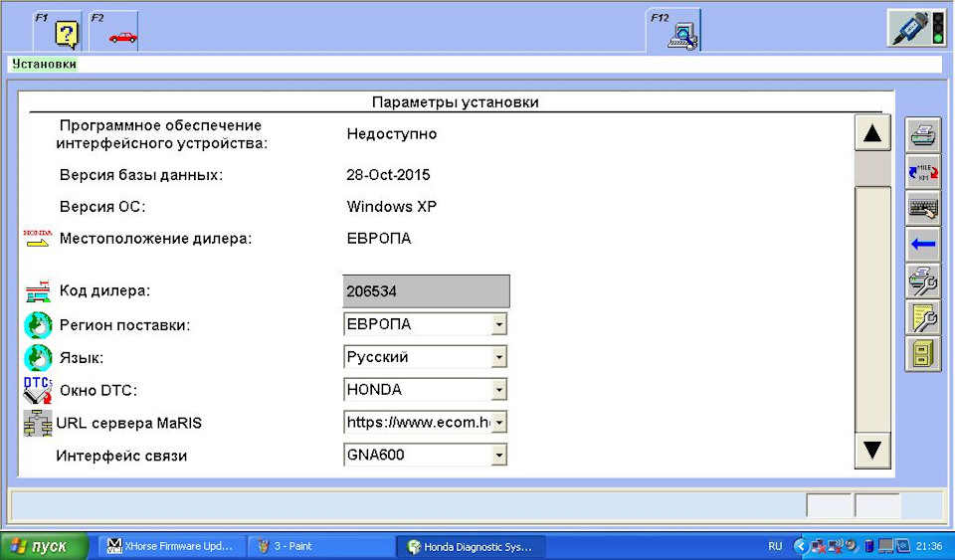
Task: Click the interface connection traffic light icon
Action: (x=916, y=28)
